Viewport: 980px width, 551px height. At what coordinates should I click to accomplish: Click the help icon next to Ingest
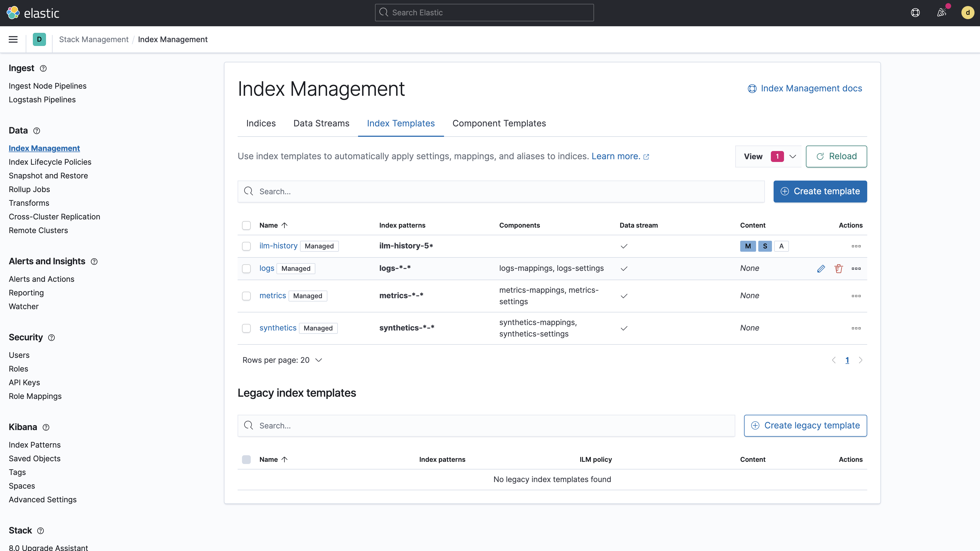(x=43, y=68)
